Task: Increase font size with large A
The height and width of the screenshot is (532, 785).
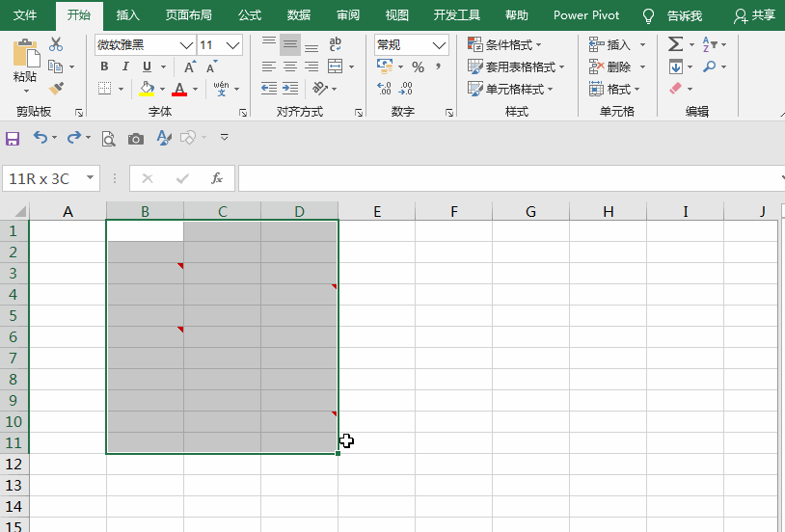Action: click(x=190, y=66)
